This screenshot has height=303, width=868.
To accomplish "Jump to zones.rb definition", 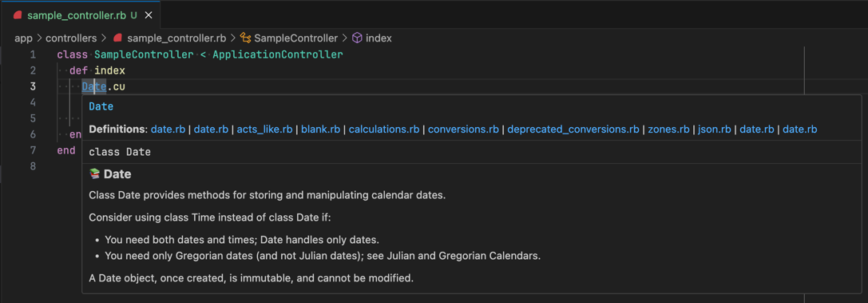I will [668, 129].
